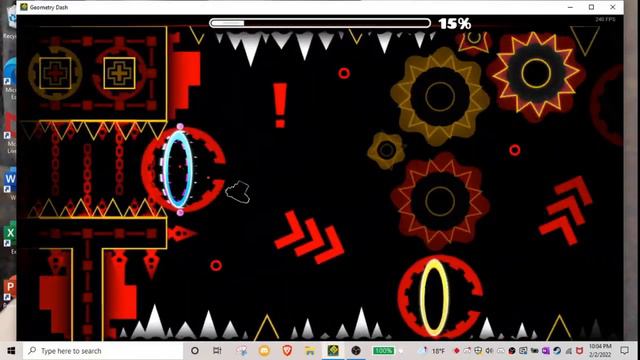Screen dimensions: 640x360
Task: Open the red McAfee tray icon
Action: point(580,351)
